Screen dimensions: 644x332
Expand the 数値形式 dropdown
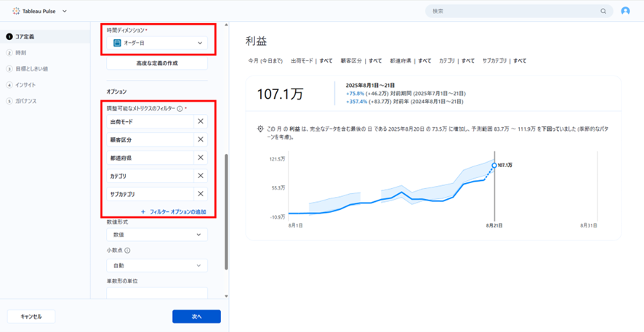157,235
